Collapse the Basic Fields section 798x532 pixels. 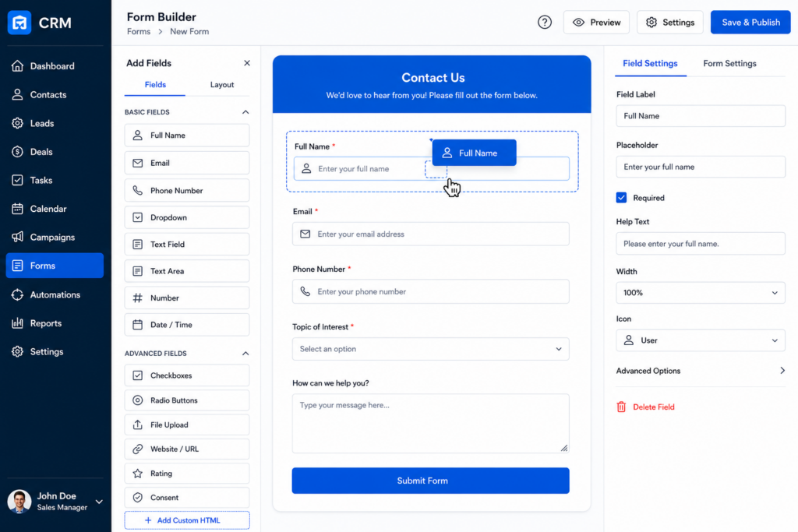click(x=245, y=112)
